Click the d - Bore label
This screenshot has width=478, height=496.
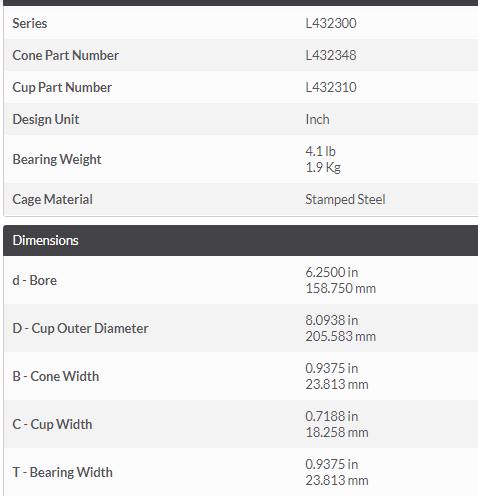pos(34,280)
